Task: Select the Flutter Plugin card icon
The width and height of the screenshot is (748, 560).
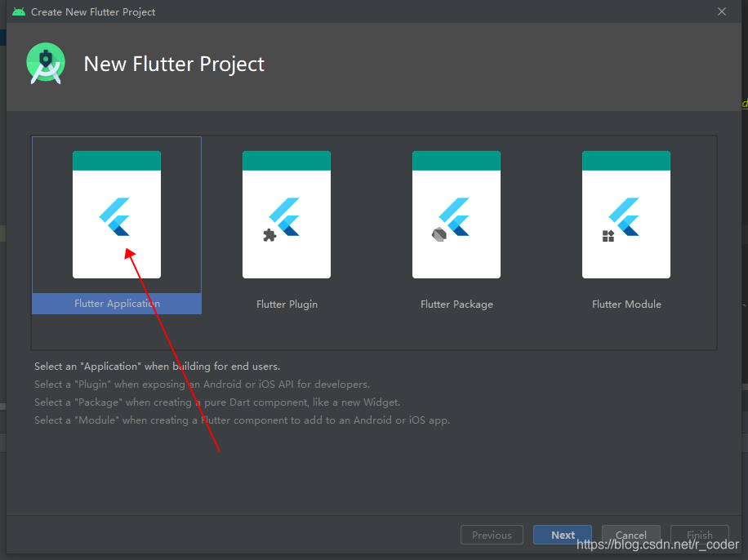Action: pyautogui.click(x=287, y=215)
